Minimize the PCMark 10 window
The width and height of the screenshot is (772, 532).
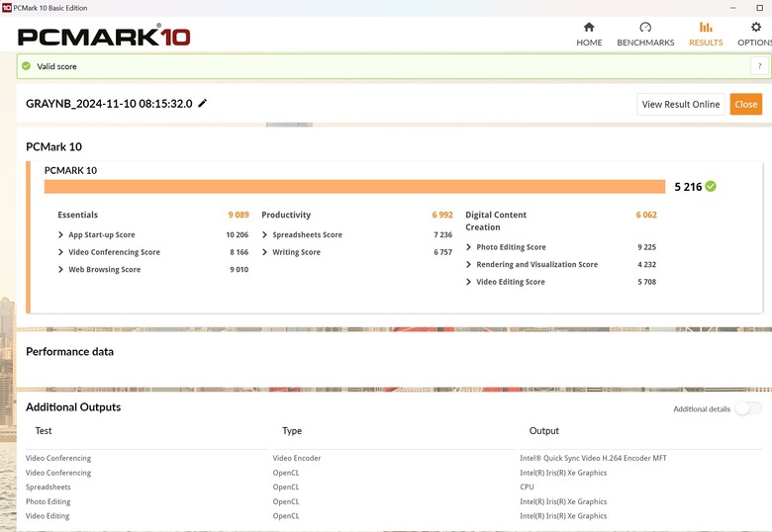coord(733,8)
